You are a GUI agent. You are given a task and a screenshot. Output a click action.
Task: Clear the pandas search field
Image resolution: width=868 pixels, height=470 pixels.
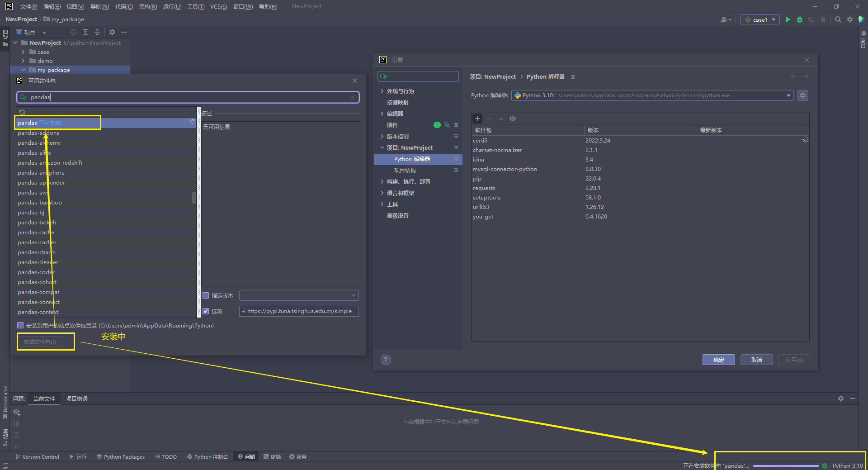click(353, 97)
